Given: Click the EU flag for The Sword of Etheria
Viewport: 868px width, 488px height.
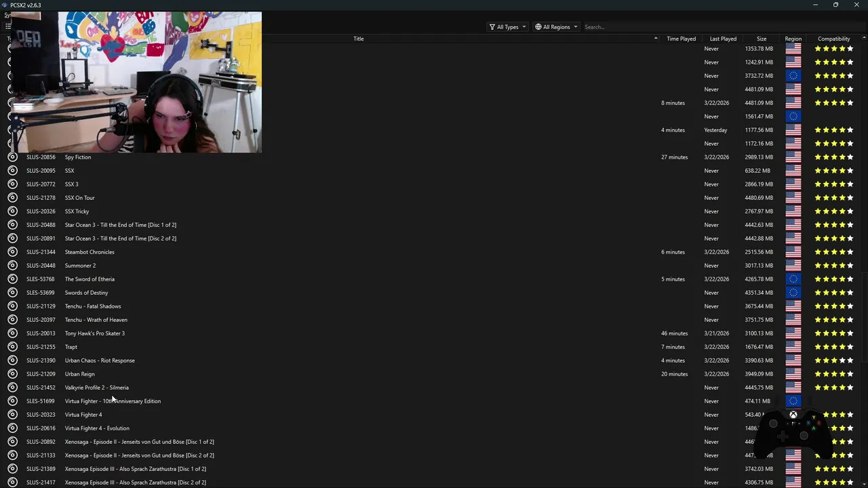Looking at the screenshot, I should pos(793,279).
